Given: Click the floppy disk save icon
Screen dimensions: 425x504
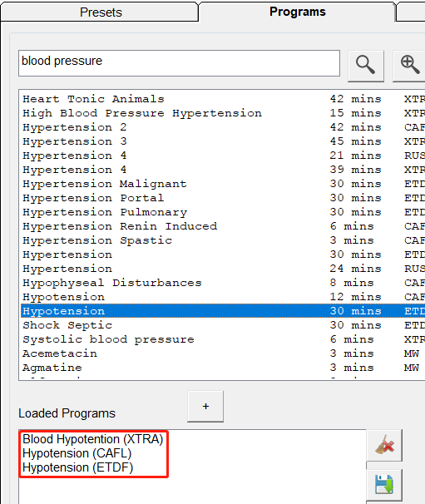Looking at the screenshot, I should [x=384, y=484].
